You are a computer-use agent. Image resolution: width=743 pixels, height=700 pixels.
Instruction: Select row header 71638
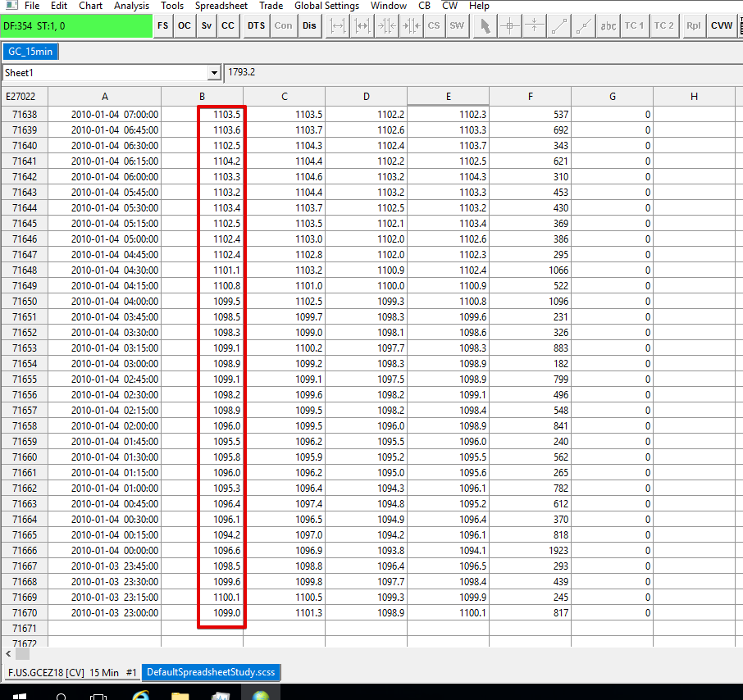point(24,115)
